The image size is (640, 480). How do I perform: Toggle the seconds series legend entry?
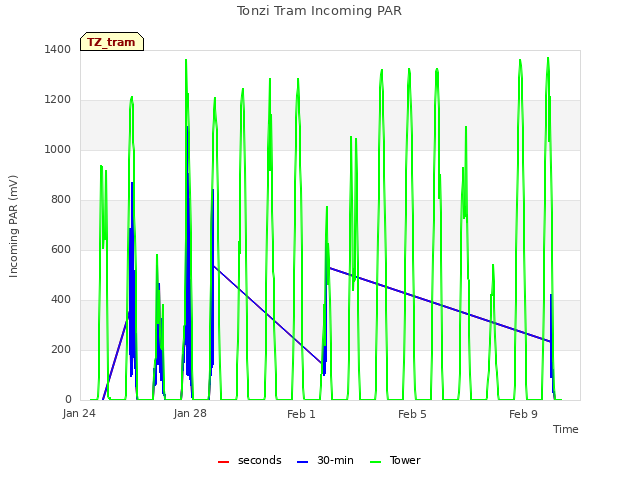coord(249,461)
